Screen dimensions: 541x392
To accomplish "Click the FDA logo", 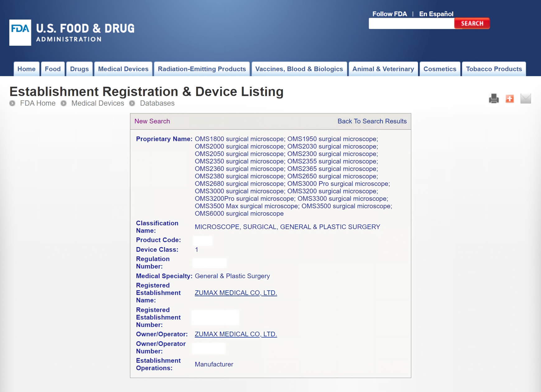I will click(20, 33).
